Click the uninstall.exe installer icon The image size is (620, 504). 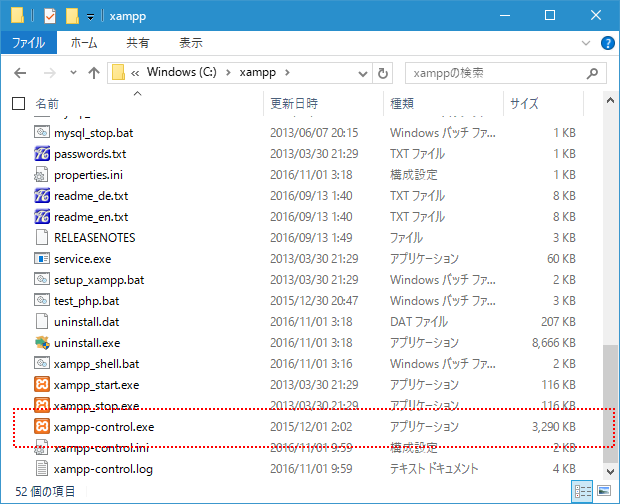[x=42, y=342]
